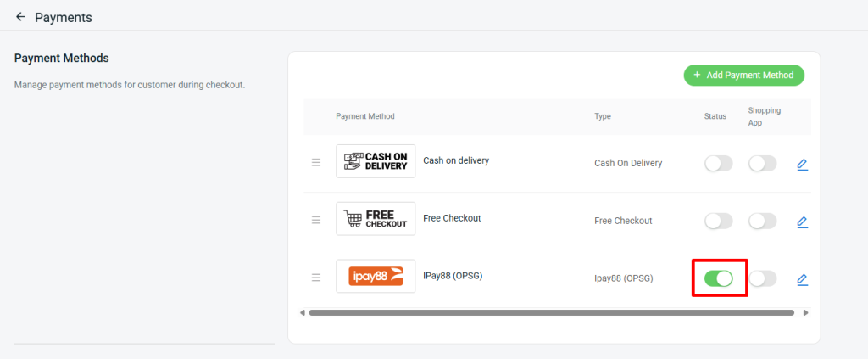Click the horizontal scrollbar left arrow
Viewport: 868px width, 359px height.
303,313
